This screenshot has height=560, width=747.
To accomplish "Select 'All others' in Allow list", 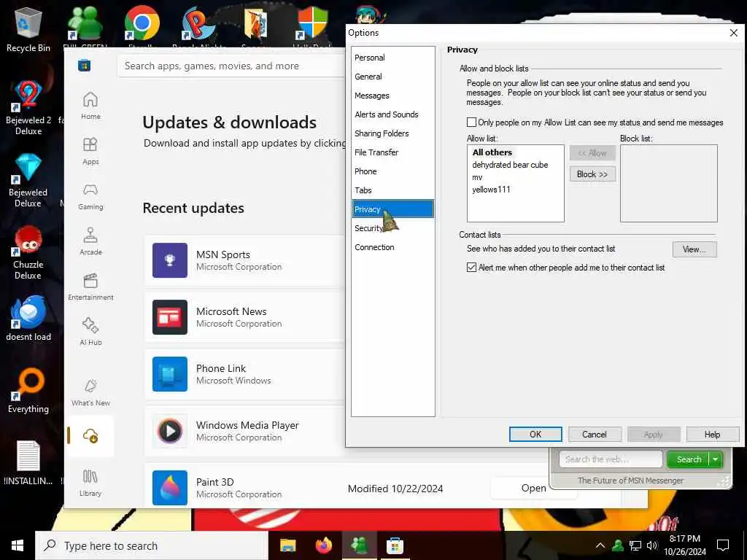I will [492, 152].
